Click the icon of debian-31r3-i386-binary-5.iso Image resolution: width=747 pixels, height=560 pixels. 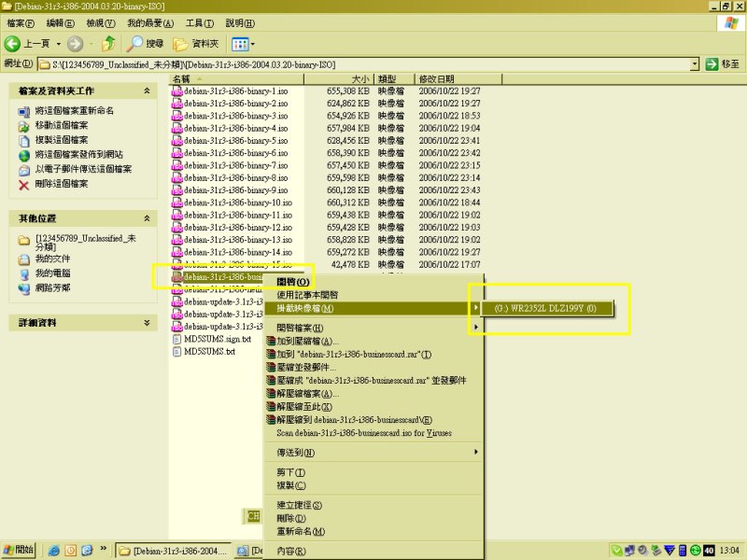point(177,141)
